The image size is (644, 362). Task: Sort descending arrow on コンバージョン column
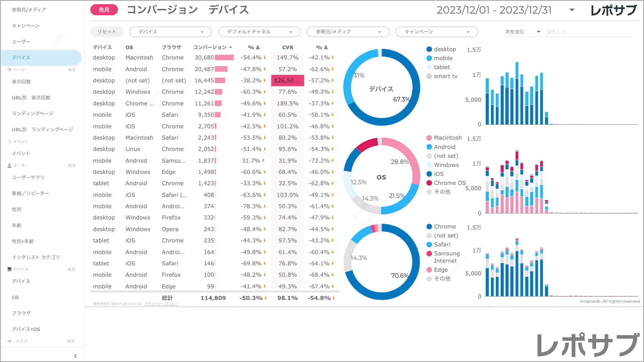point(231,48)
